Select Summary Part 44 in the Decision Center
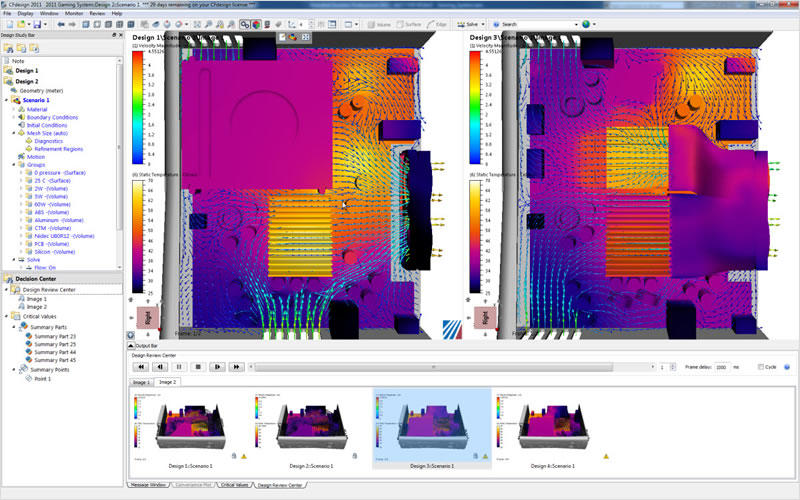This screenshot has width=800, height=500. [54, 352]
